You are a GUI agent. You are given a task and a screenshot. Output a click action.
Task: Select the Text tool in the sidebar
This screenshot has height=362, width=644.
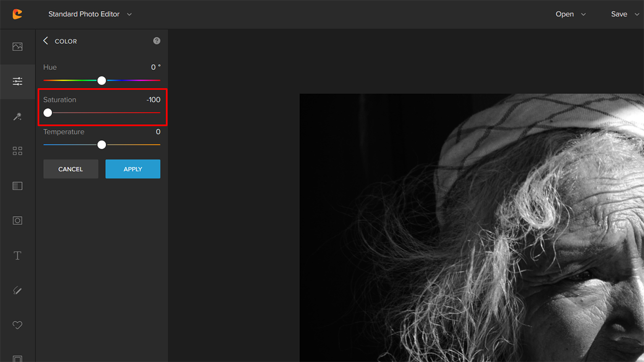pos(17,255)
